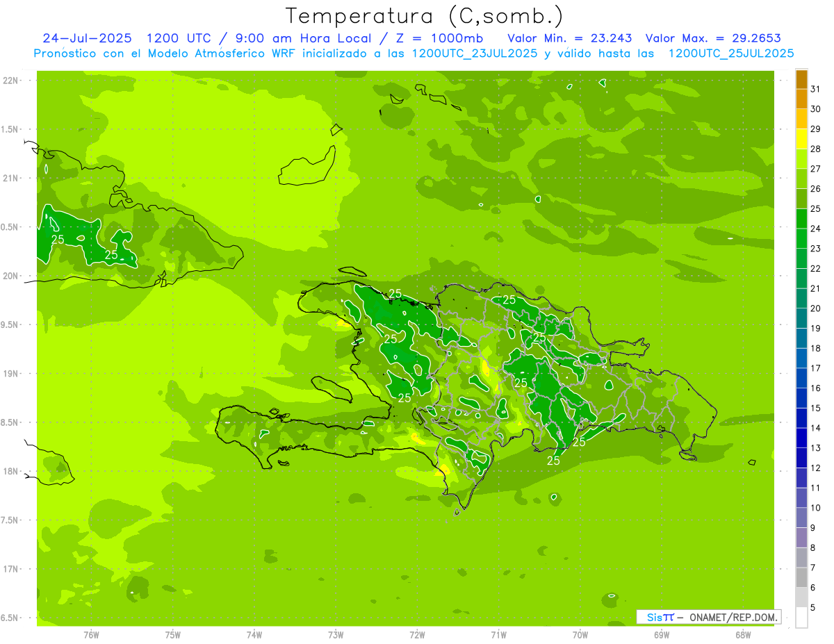Click the 'Valor Min. = 23.243' value
Screen dimensions: 834x644
(x=570, y=38)
